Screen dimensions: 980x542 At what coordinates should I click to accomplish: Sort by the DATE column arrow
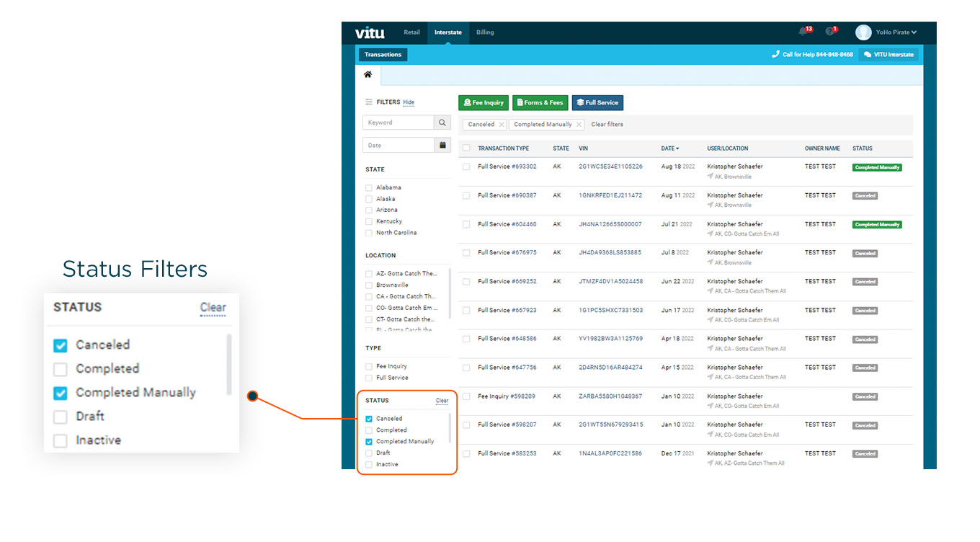pos(677,148)
